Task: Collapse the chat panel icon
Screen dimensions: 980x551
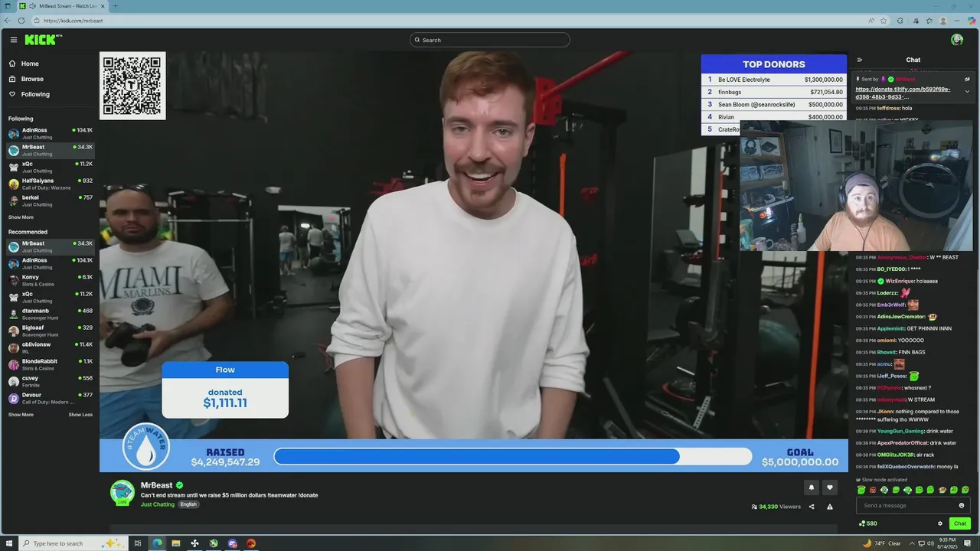Action: (860, 60)
